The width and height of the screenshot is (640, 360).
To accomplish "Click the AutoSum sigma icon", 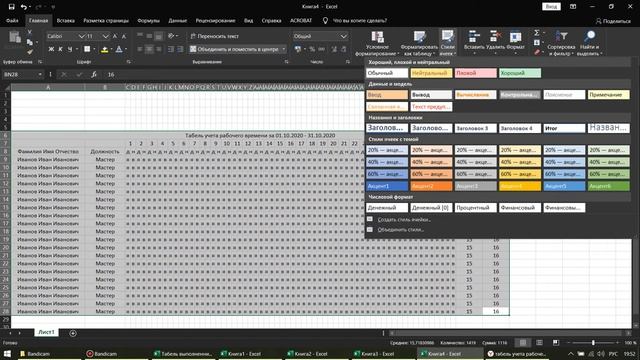I will (537, 32).
